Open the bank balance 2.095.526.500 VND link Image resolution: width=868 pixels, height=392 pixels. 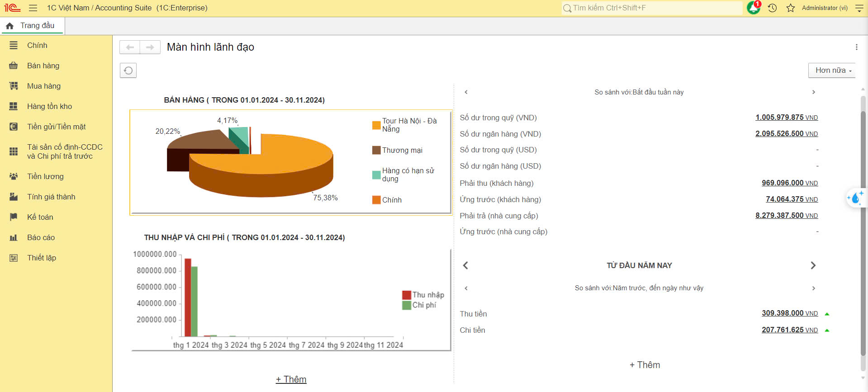coord(786,134)
